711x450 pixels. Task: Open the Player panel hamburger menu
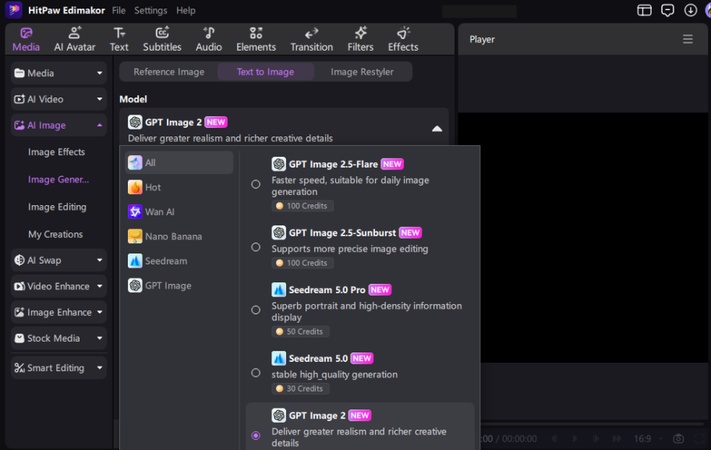[688, 39]
